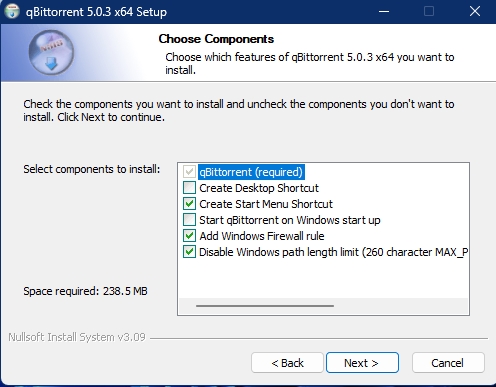Click the horizontal scrollbar in the components list
Viewport: 496px width, 387px height.
point(265,306)
